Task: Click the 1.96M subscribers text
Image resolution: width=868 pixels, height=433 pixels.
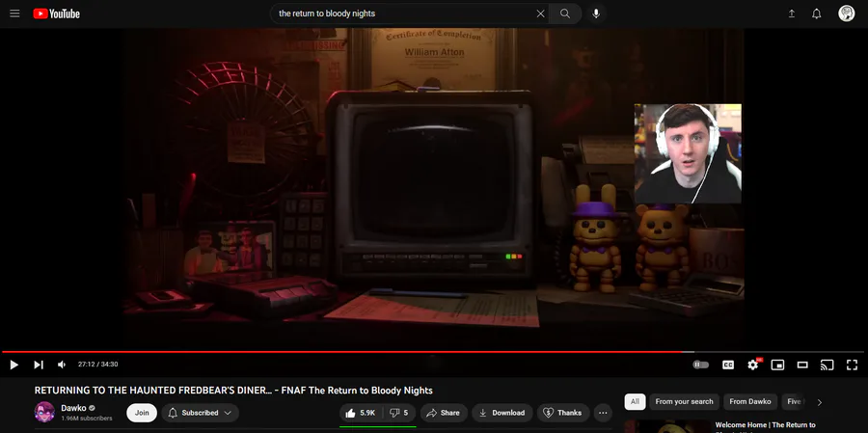Action: pyautogui.click(x=87, y=418)
